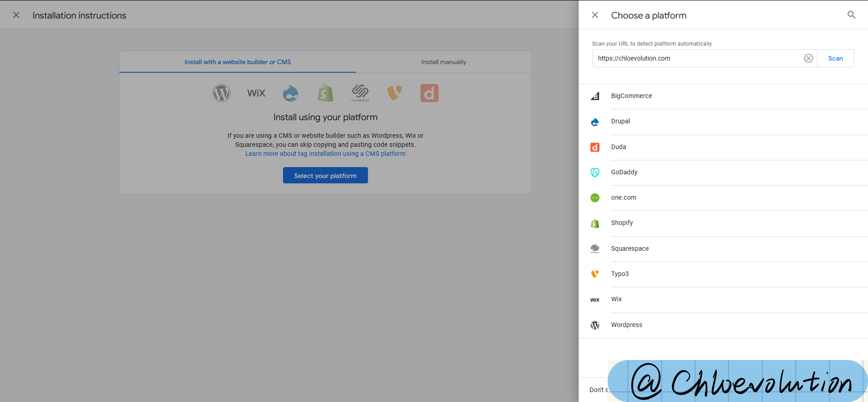The height and width of the screenshot is (402, 868).
Task: Choose Wordpress from the platform list
Action: coord(723,325)
